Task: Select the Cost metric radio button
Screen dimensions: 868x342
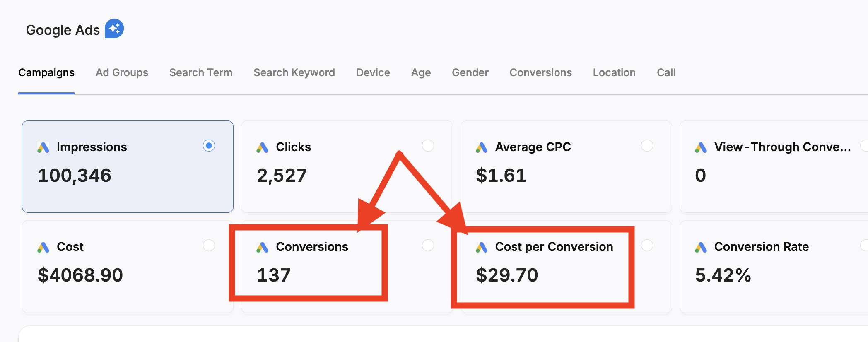Action: pyautogui.click(x=209, y=246)
